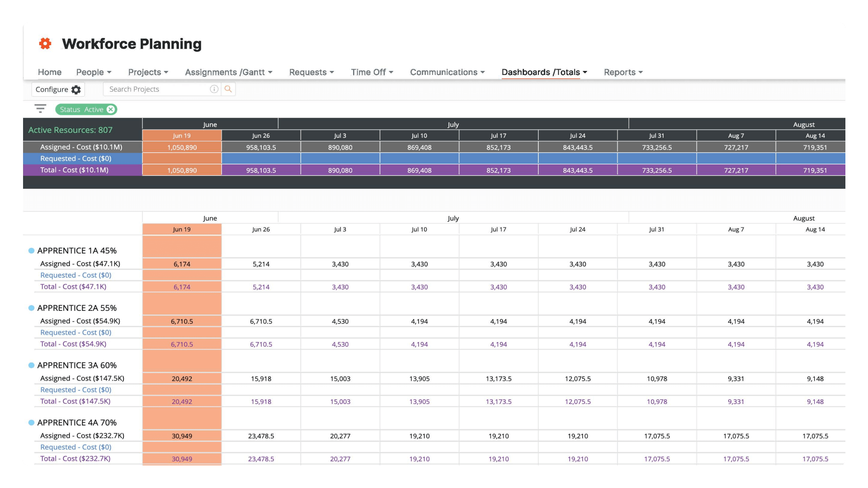Open the Time Off dropdown
868x488 pixels.
tap(372, 72)
